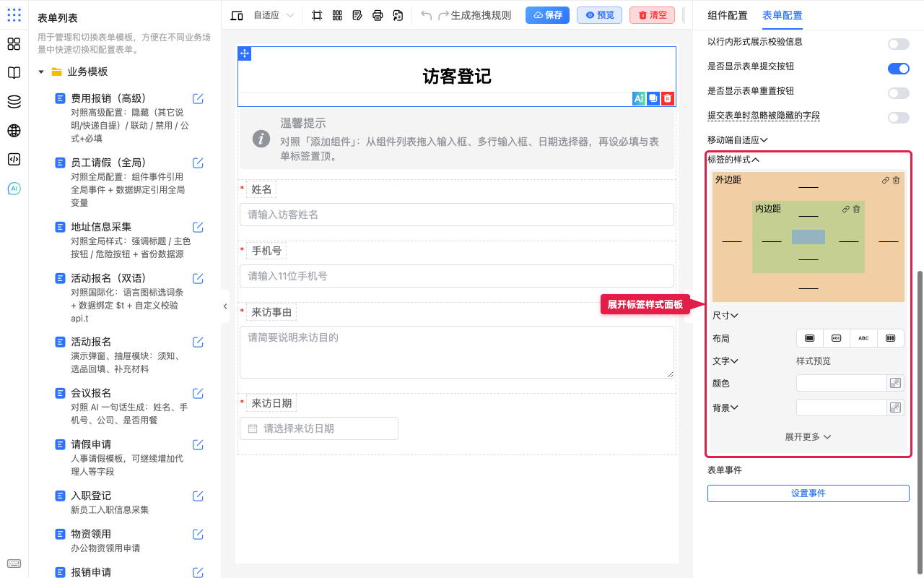Copy the 访客登记 title using the blue duplicate icon
This screenshot has width=924, height=578.
point(653,98)
